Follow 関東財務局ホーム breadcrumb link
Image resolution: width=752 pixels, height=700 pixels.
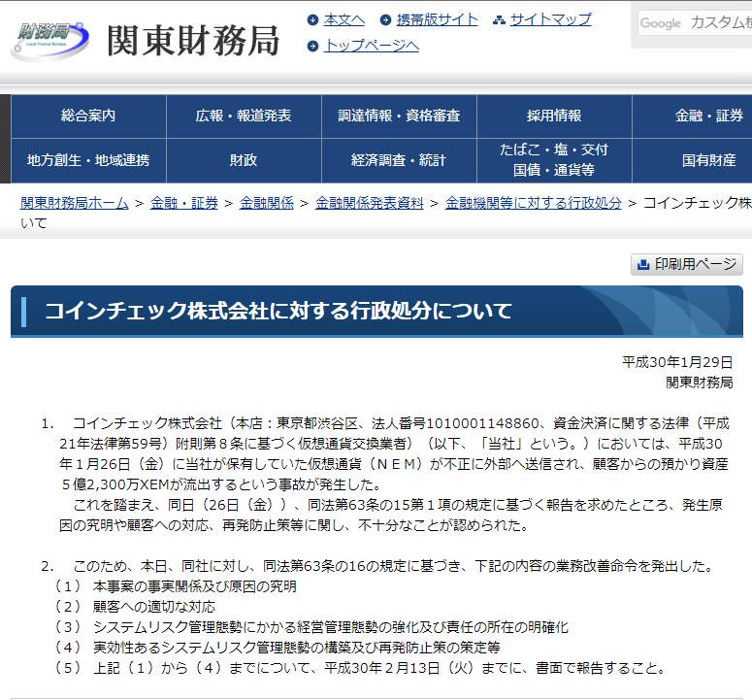point(75,204)
